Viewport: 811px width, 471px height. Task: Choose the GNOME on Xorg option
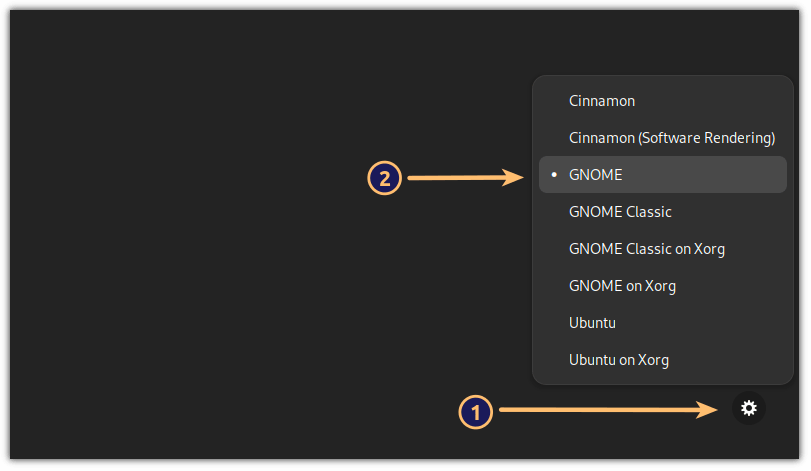pyautogui.click(x=622, y=286)
